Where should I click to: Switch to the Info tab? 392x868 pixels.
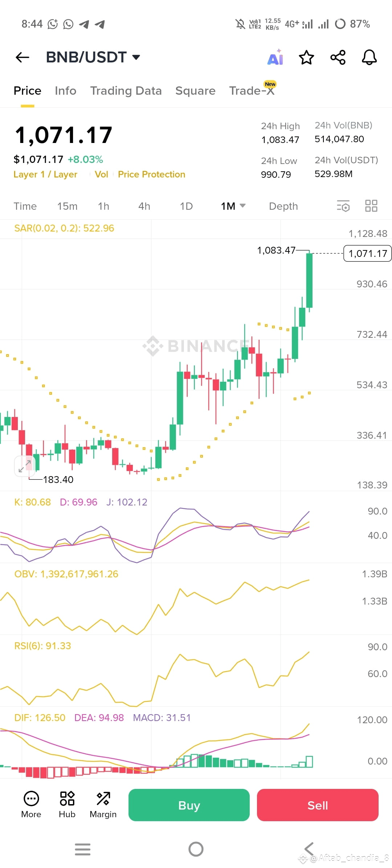66,91
